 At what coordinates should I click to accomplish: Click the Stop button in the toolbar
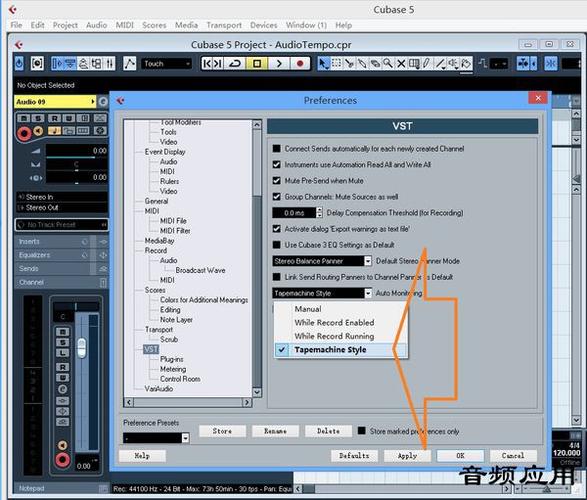(257, 64)
